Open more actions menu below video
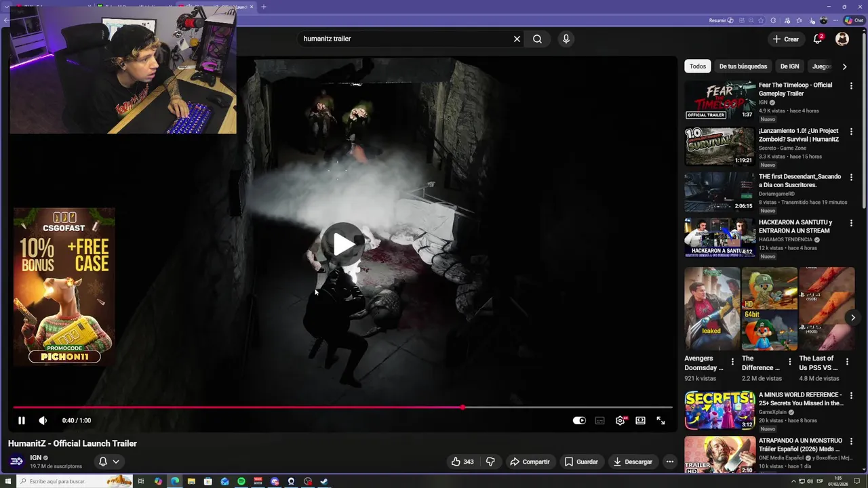This screenshot has height=488, width=868. (669, 462)
